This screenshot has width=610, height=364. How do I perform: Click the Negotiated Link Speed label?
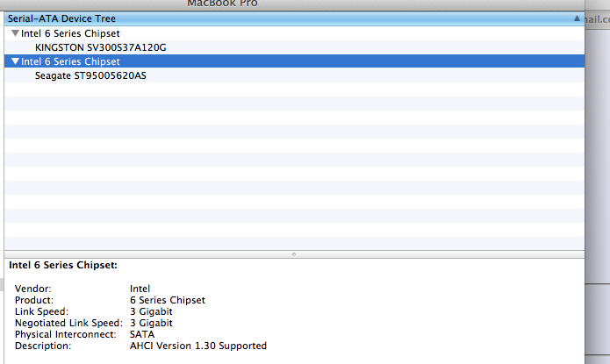click(68, 323)
